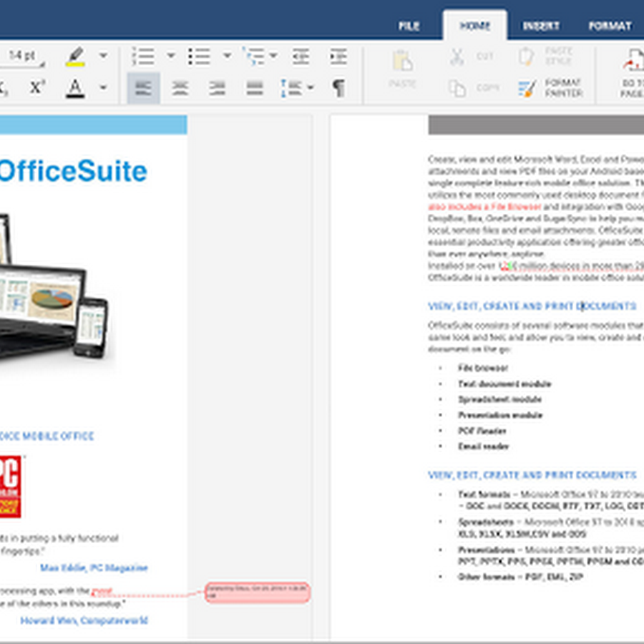Click the File browser bullet item
Viewport: 644px width, 644px height.
point(483,368)
